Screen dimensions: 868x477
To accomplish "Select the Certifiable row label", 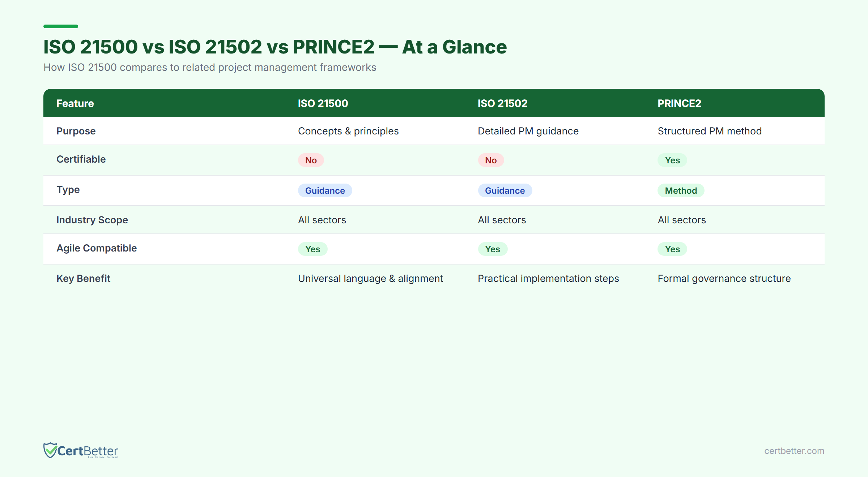I will (x=81, y=159).
